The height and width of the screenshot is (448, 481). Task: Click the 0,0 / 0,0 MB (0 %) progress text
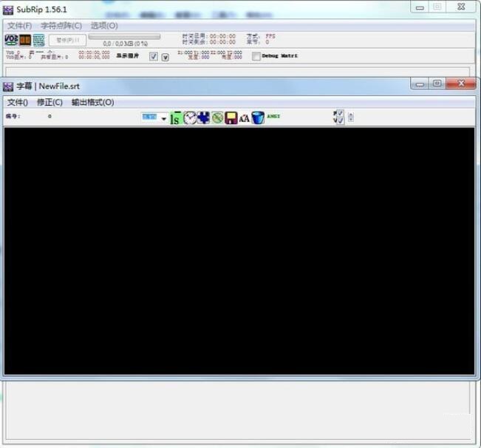(x=125, y=44)
